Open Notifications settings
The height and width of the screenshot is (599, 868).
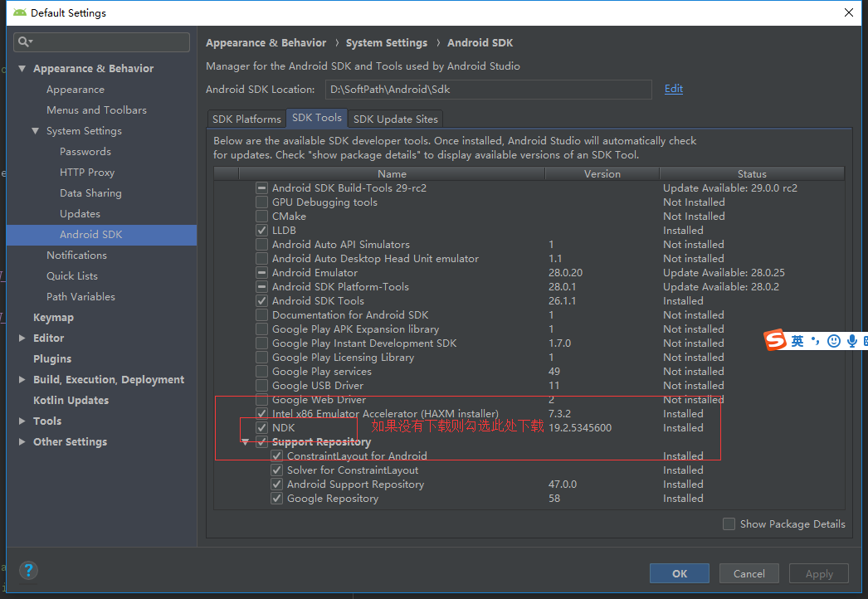point(76,256)
